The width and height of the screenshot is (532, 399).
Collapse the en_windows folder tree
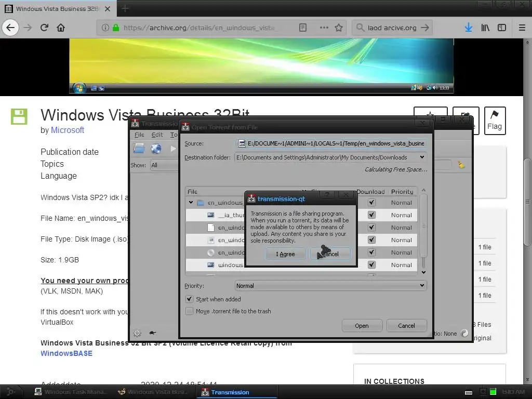click(191, 203)
